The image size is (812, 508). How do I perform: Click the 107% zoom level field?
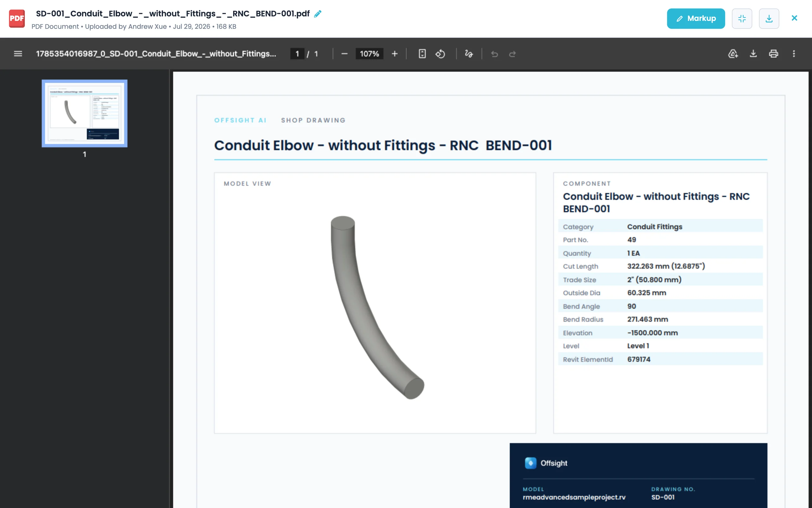(x=369, y=54)
